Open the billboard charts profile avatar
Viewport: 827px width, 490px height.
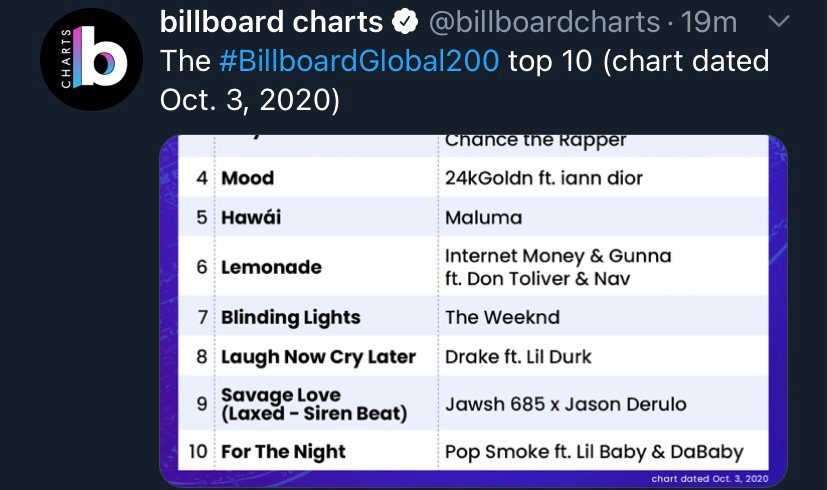tap(91, 59)
